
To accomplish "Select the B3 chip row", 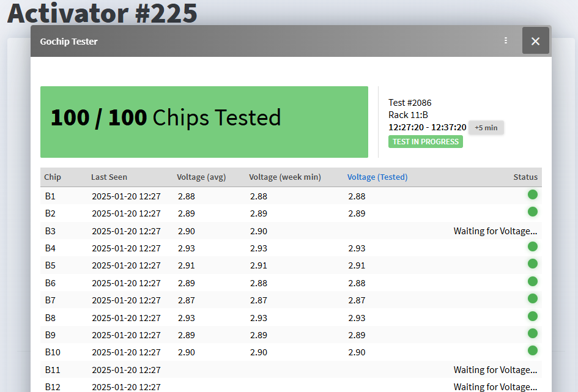I will pyautogui.click(x=50, y=231).
